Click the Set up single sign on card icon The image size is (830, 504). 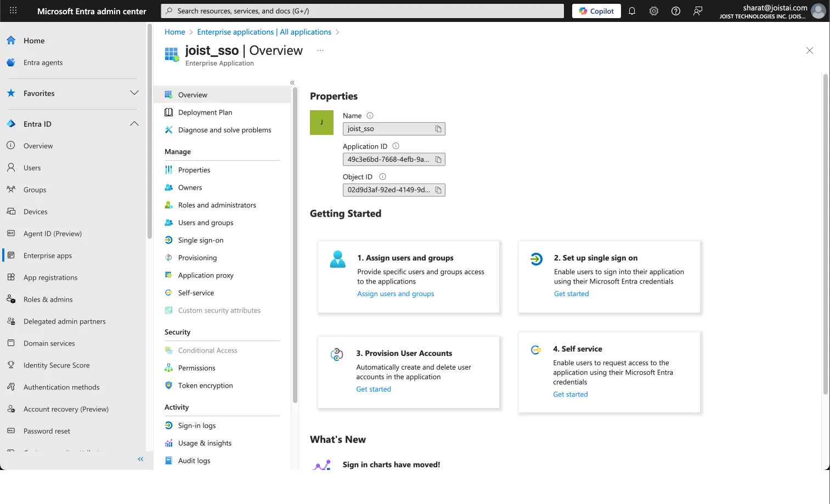537,259
